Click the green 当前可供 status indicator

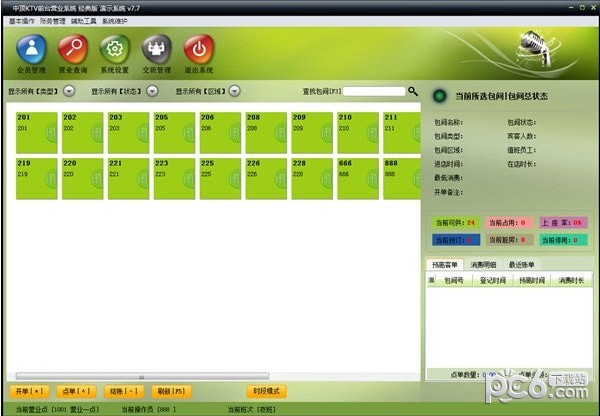tap(455, 222)
